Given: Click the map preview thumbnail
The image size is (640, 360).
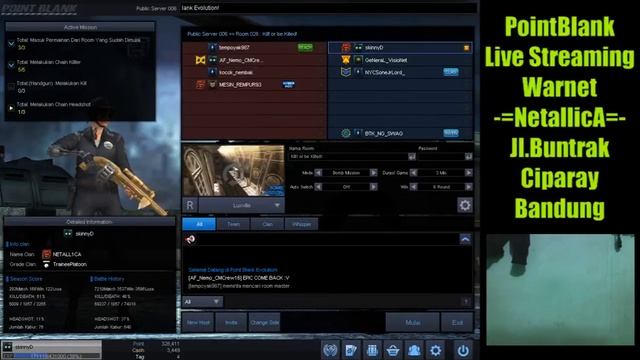Looking at the screenshot, I should pos(233,170).
